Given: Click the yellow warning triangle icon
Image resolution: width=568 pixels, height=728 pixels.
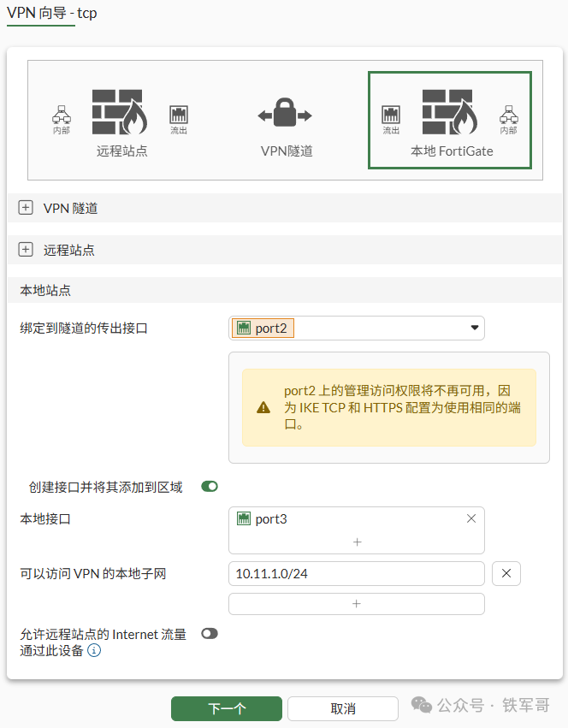Looking at the screenshot, I should (x=263, y=408).
